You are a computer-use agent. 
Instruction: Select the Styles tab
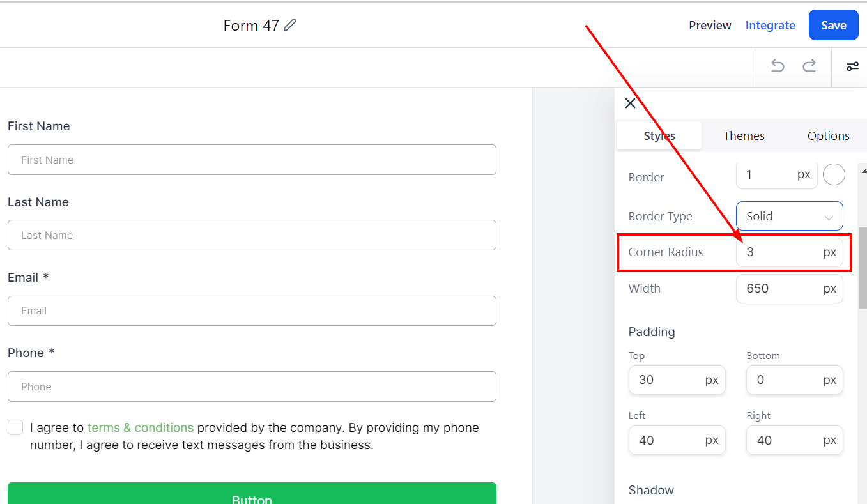(659, 135)
